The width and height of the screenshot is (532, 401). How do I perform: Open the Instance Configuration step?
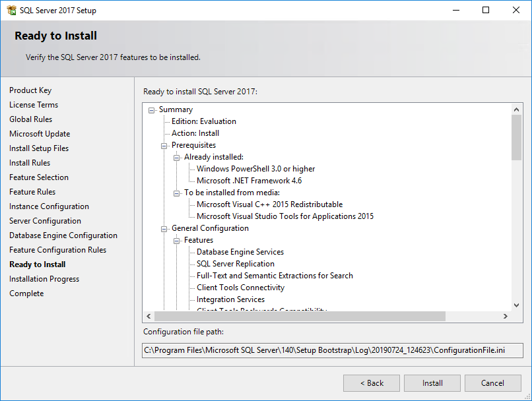click(x=50, y=206)
